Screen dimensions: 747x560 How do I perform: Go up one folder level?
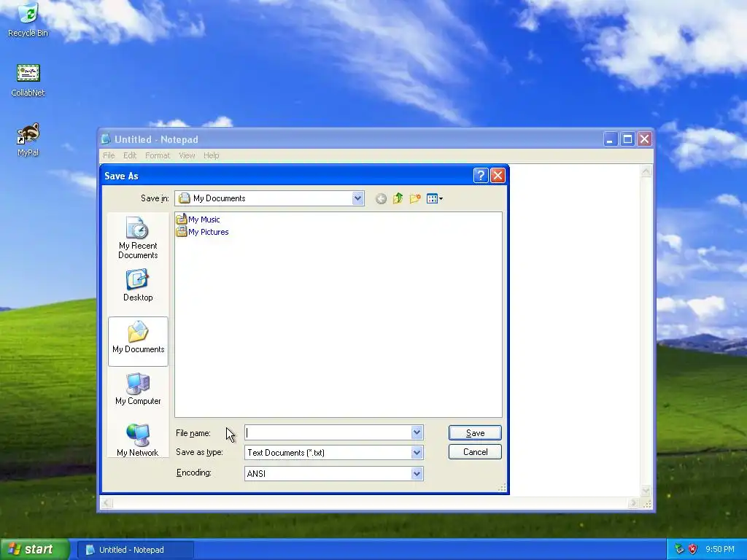click(x=398, y=198)
